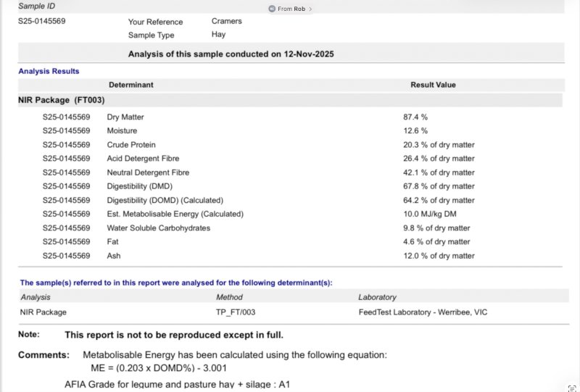This screenshot has height=392, width=580.
Task: Click the Determinant column header
Action: pos(130,85)
